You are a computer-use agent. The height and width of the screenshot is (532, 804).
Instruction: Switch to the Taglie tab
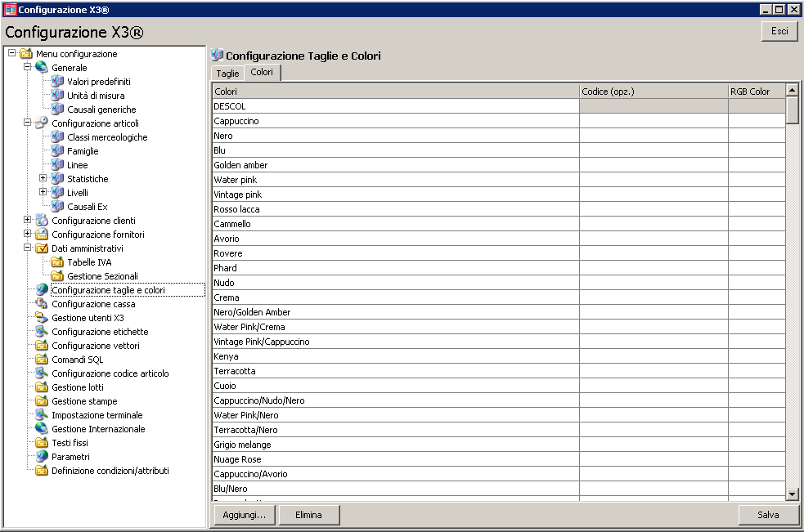pos(227,74)
